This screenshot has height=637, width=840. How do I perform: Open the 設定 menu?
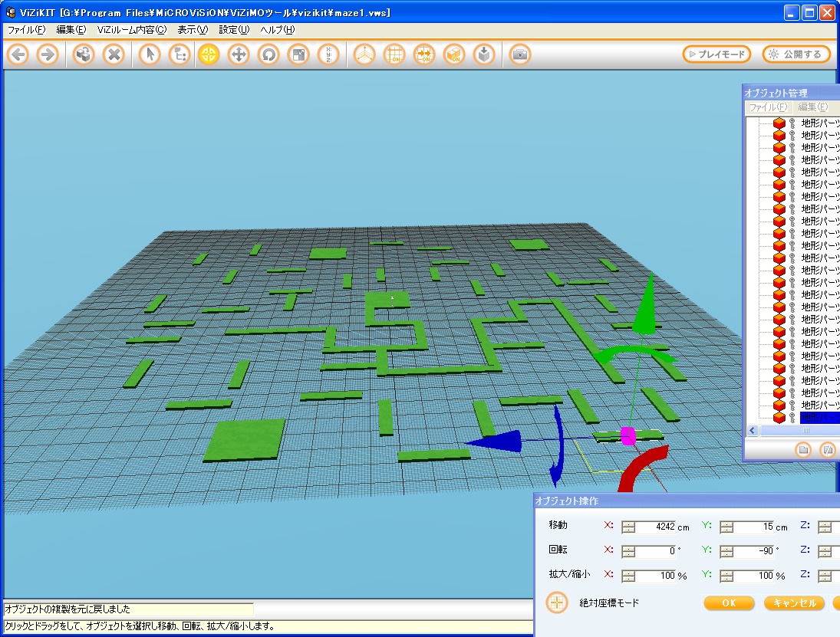point(233,30)
